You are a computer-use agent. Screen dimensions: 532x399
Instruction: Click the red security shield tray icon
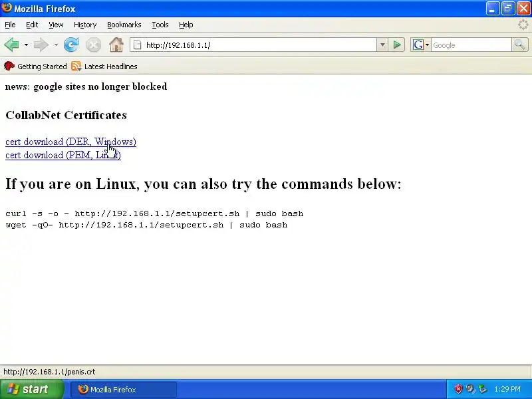click(x=458, y=389)
